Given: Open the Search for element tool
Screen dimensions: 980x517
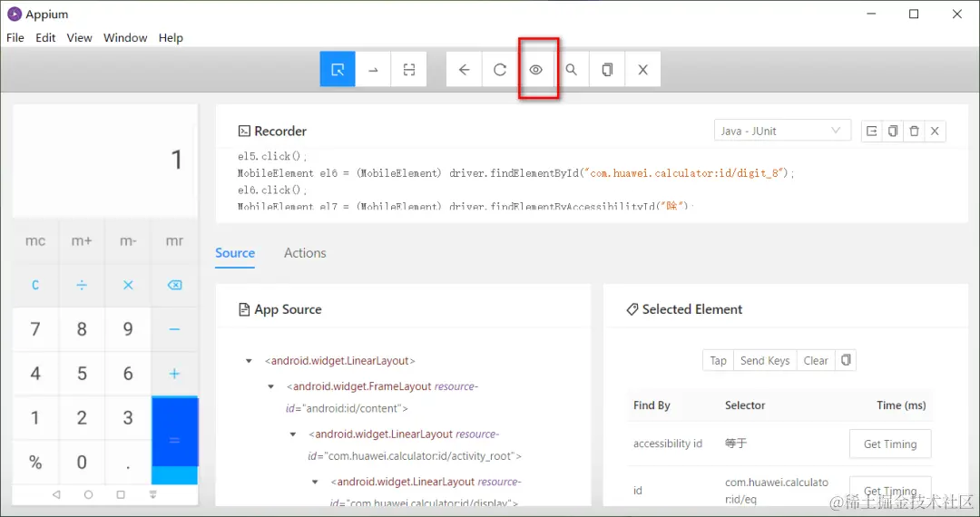Looking at the screenshot, I should (x=572, y=69).
